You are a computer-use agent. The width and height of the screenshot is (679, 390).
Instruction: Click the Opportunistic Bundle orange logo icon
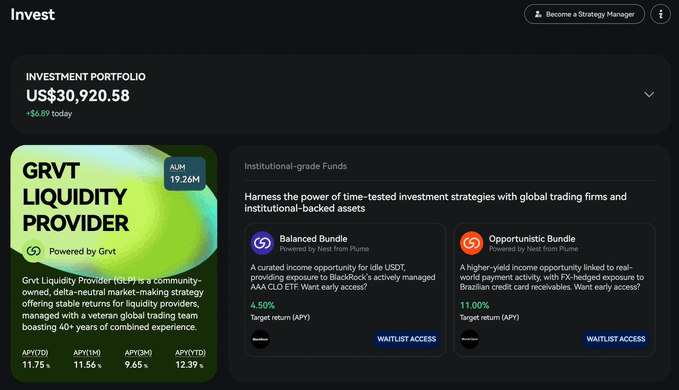(x=471, y=243)
